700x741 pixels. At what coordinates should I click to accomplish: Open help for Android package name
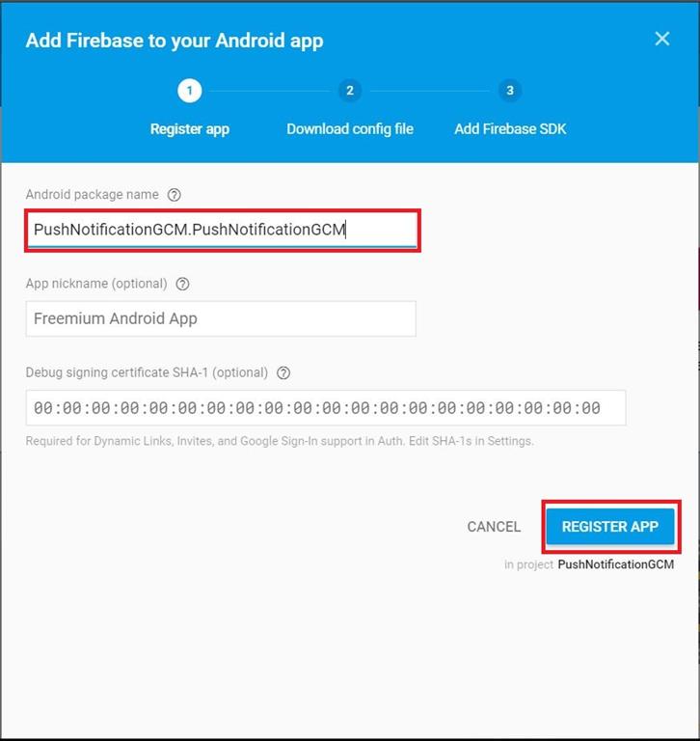[175, 195]
